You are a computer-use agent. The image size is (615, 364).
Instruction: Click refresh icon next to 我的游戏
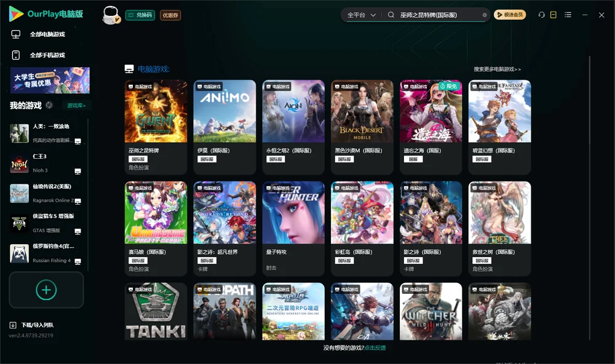pos(49,105)
